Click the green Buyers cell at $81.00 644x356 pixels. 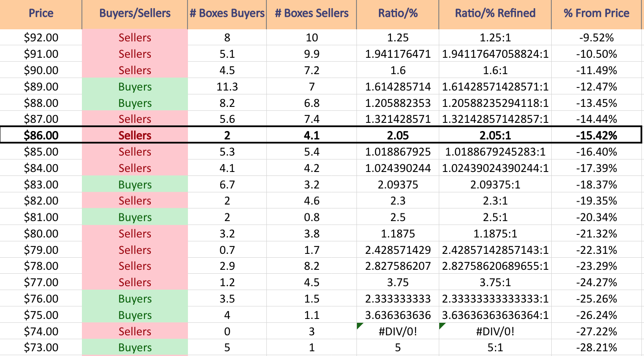(135, 217)
